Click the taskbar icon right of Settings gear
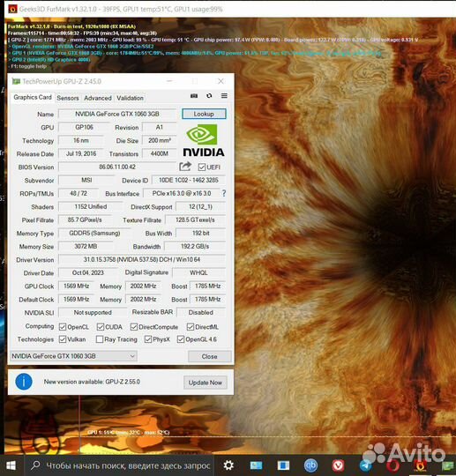456x476 pixels. pyautogui.click(x=256, y=465)
